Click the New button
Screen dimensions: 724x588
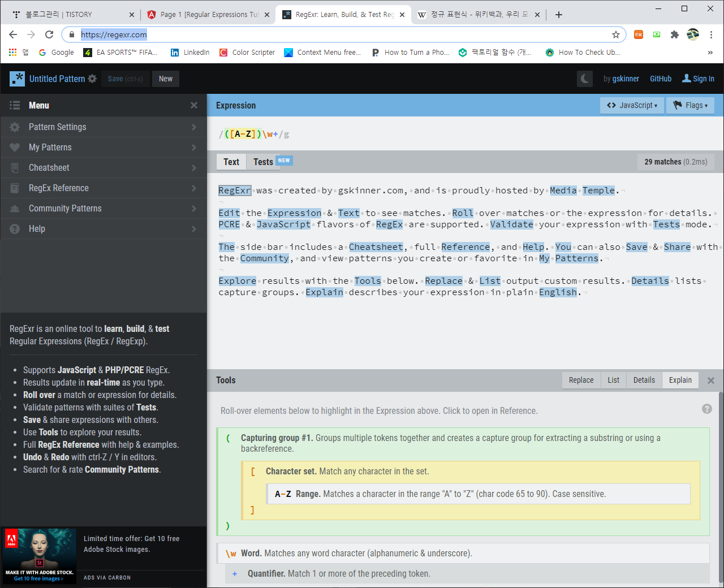pos(166,79)
